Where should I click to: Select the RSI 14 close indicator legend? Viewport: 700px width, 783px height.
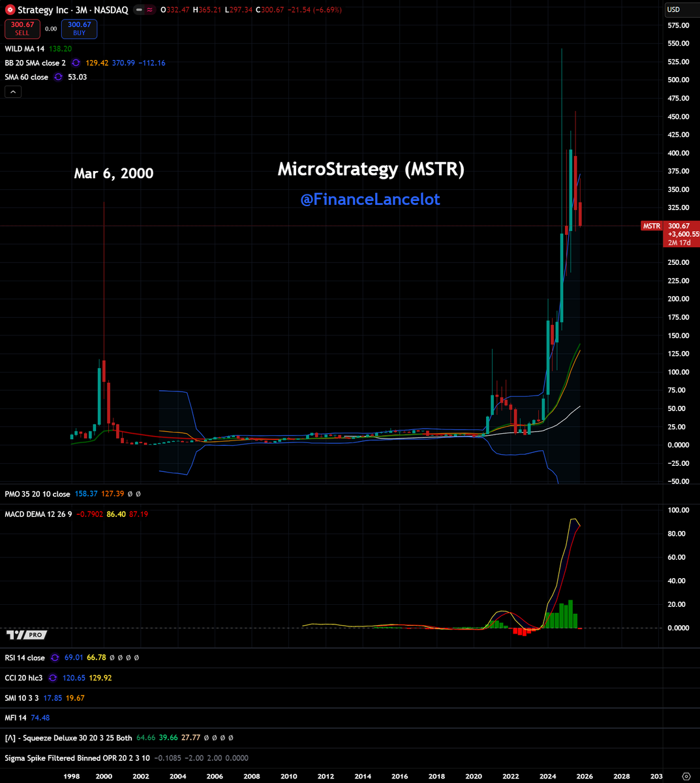[25, 658]
